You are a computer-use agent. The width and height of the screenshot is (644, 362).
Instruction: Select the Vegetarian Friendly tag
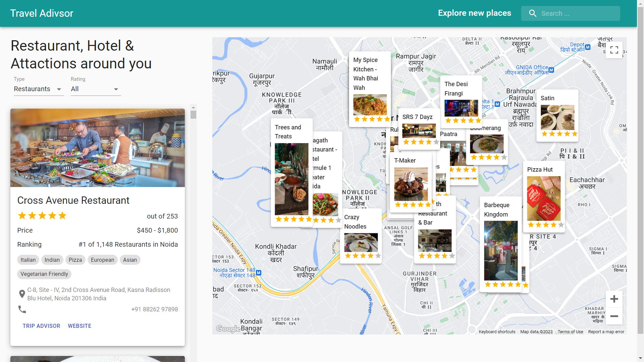44,274
